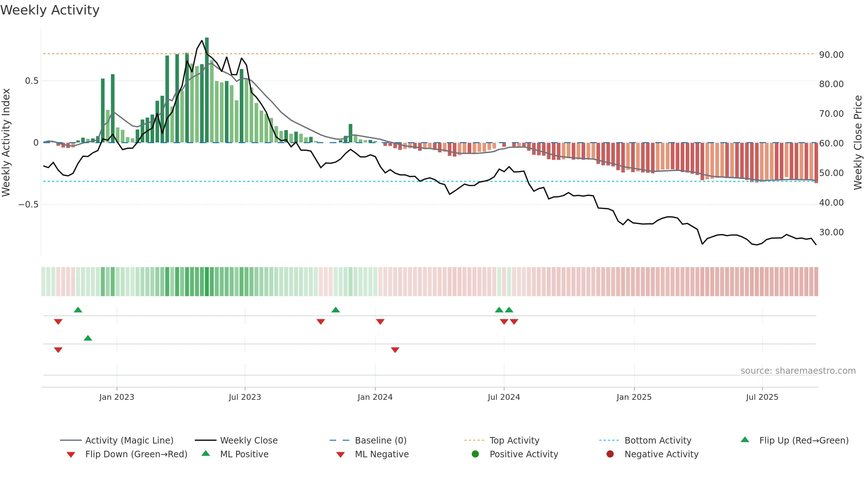Click the Flip Down (Green→Red) legend entry
Image resolution: width=868 pixels, height=488 pixels.
tap(127, 454)
